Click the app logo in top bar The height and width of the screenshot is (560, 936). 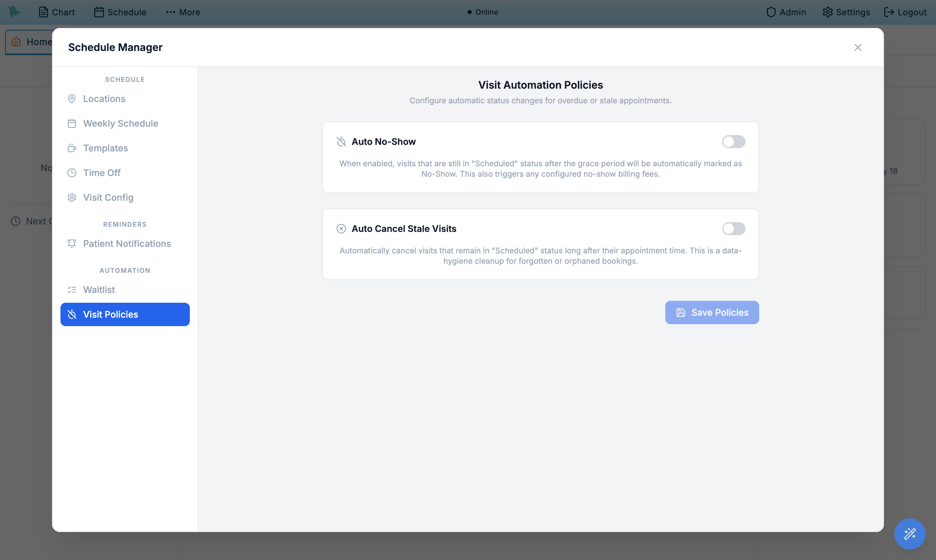pos(14,12)
